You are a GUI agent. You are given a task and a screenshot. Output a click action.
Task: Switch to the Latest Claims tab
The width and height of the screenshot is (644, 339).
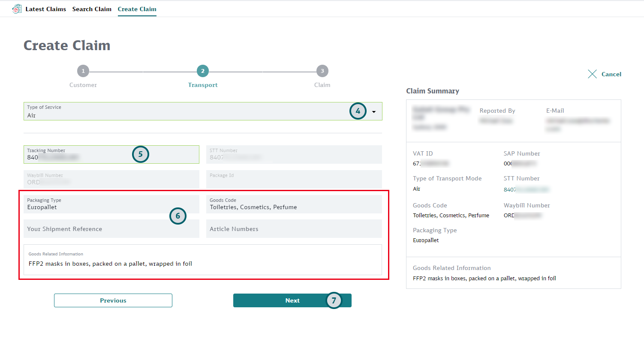[46, 9]
